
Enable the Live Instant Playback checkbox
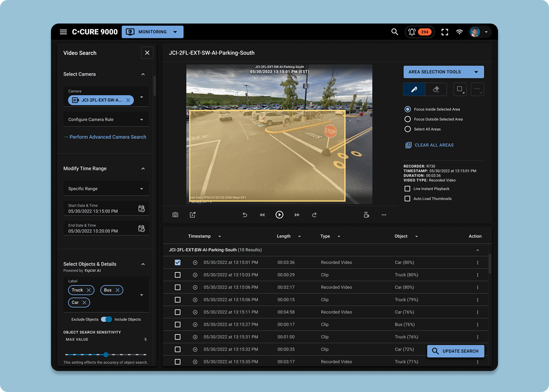click(407, 189)
